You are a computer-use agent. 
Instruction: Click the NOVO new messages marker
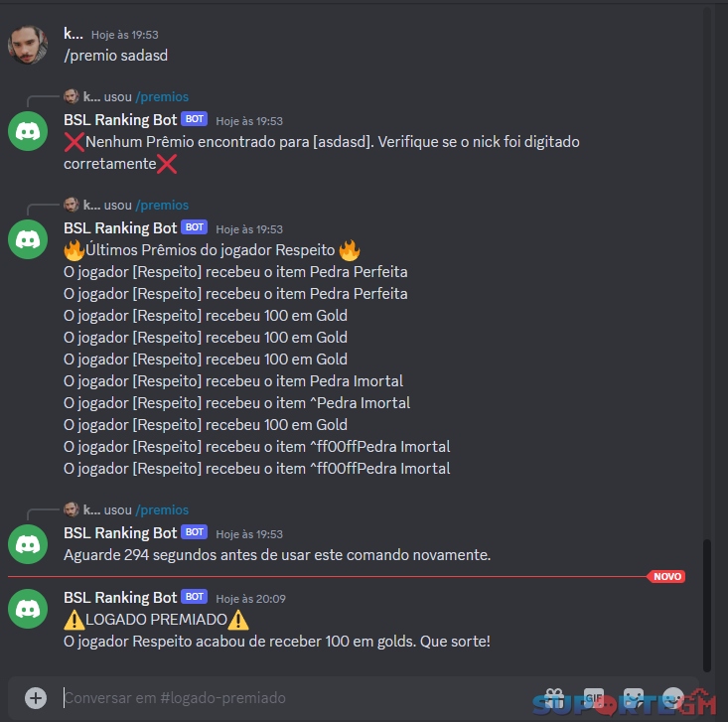(666, 576)
